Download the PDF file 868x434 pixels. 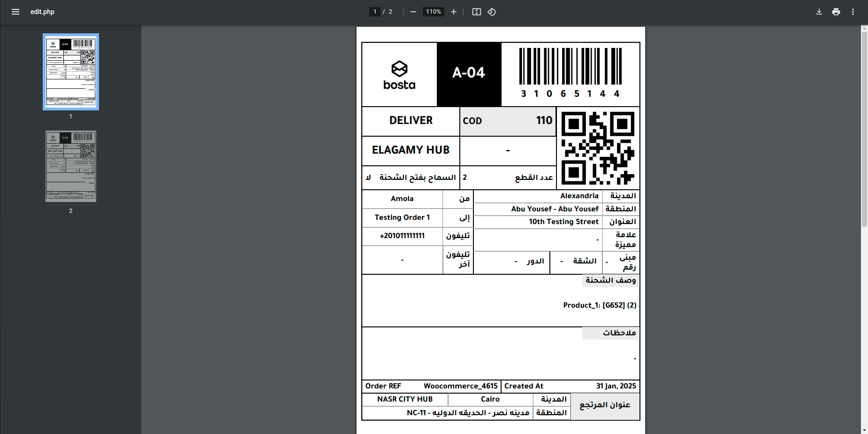click(819, 12)
